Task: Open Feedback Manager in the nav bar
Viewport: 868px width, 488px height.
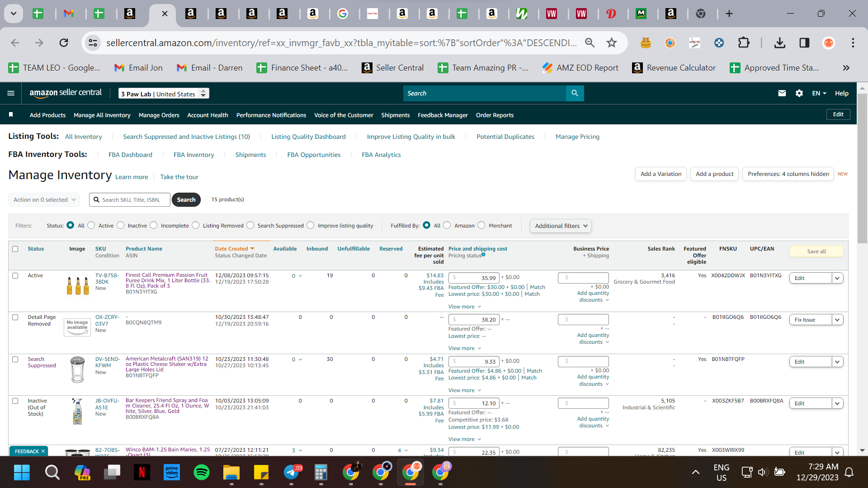Action: pos(443,115)
